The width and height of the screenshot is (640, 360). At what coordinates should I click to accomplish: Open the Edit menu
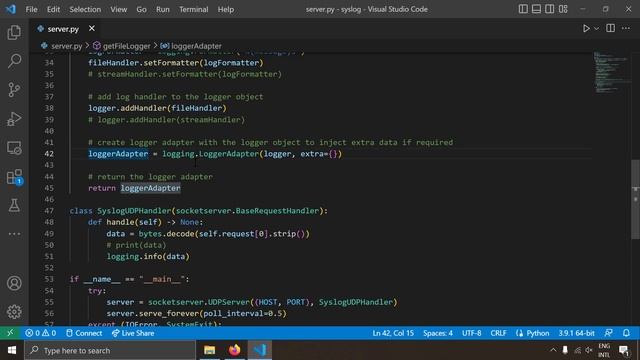coord(53,9)
